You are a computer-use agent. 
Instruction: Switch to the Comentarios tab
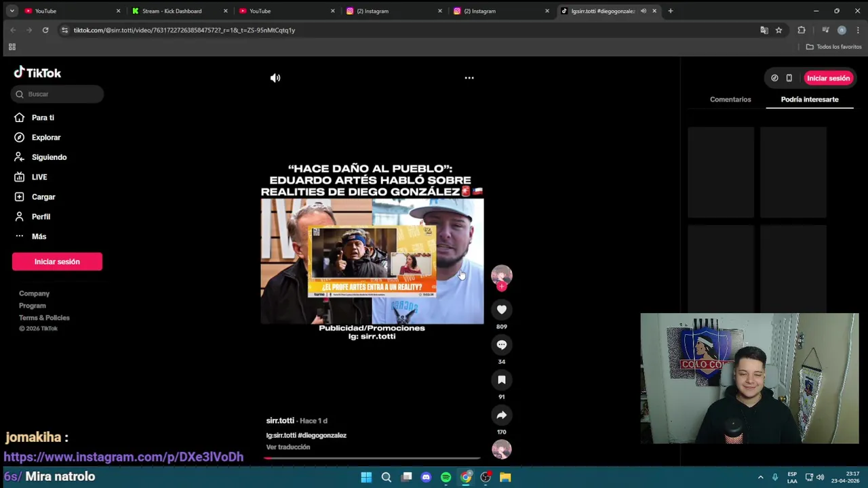click(730, 100)
